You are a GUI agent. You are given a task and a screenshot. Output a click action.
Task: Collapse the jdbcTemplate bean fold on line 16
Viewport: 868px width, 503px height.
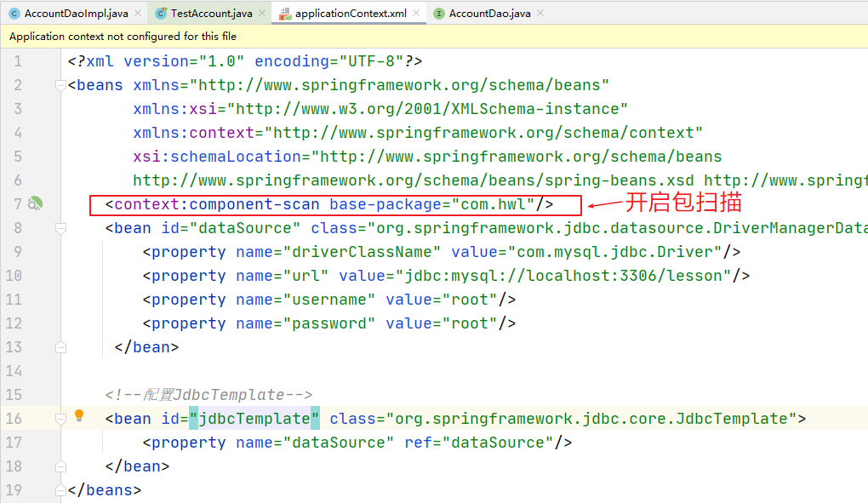pos(60,419)
